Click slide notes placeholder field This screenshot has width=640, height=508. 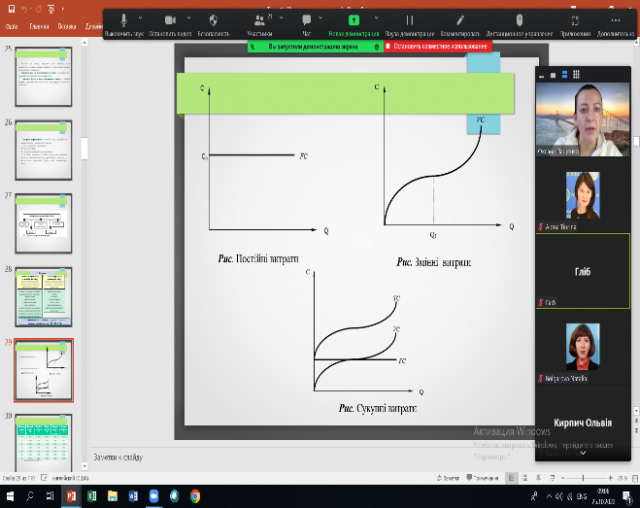(x=118, y=457)
